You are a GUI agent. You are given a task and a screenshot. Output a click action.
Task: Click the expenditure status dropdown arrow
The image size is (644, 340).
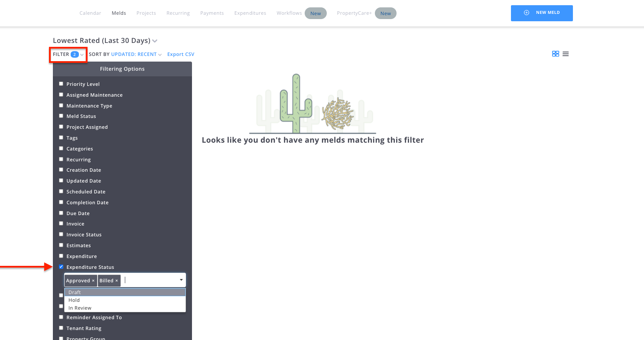(x=181, y=280)
